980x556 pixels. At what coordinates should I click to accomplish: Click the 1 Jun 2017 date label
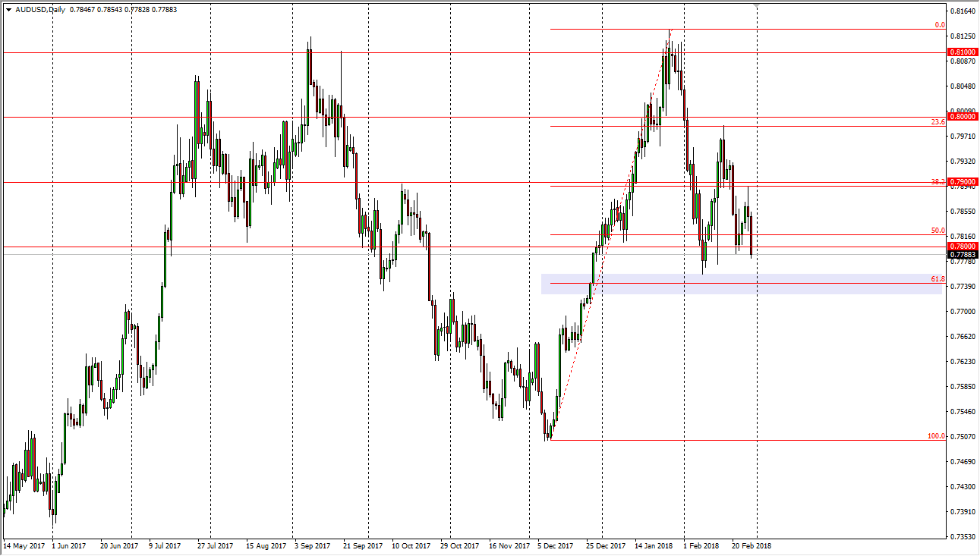coord(68,545)
